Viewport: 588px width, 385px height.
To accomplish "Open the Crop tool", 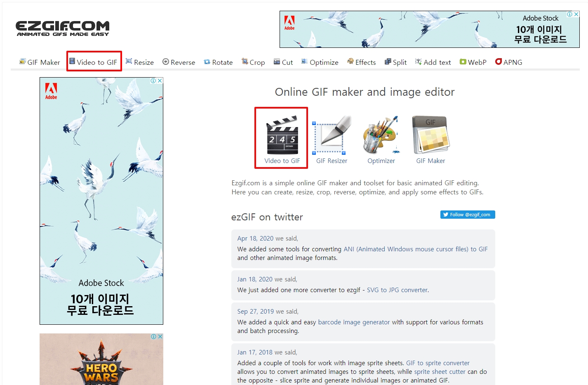I will click(253, 62).
